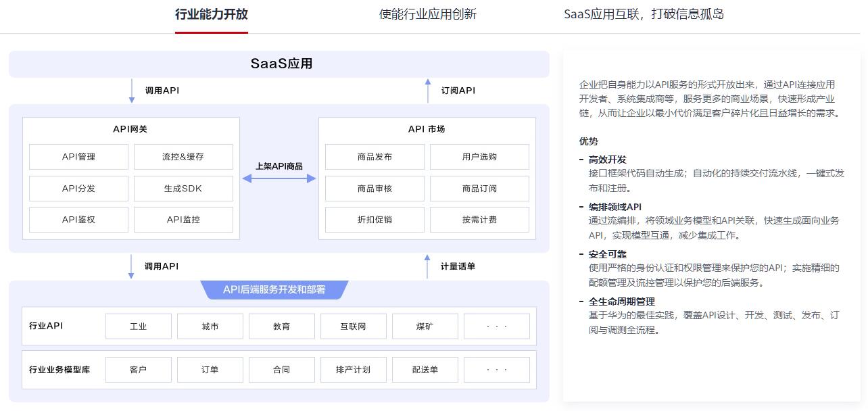Click the 折扣促销 box
This screenshot has width=868, height=411.
[x=375, y=220]
